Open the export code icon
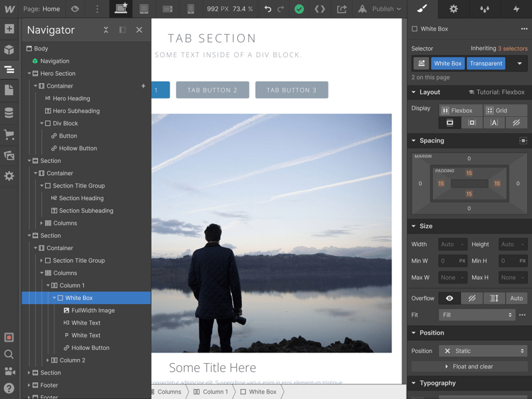The width and height of the screenshot is (532, 399). [x=320, y=9]
